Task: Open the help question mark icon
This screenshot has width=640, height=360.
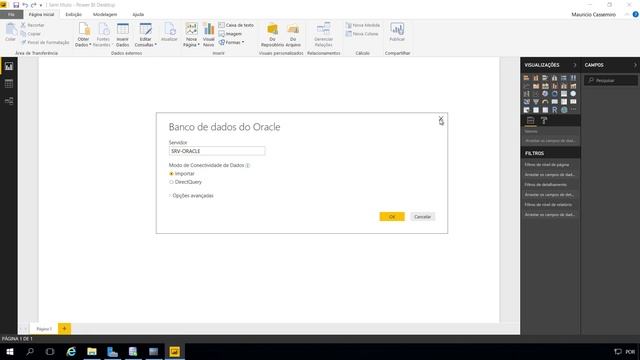Action: (635, 14)
